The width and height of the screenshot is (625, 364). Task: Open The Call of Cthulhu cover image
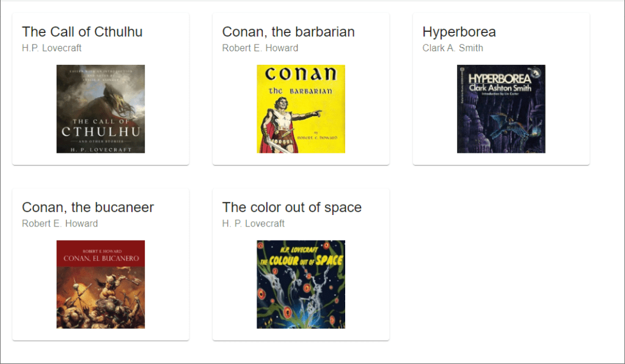(100, 109)
